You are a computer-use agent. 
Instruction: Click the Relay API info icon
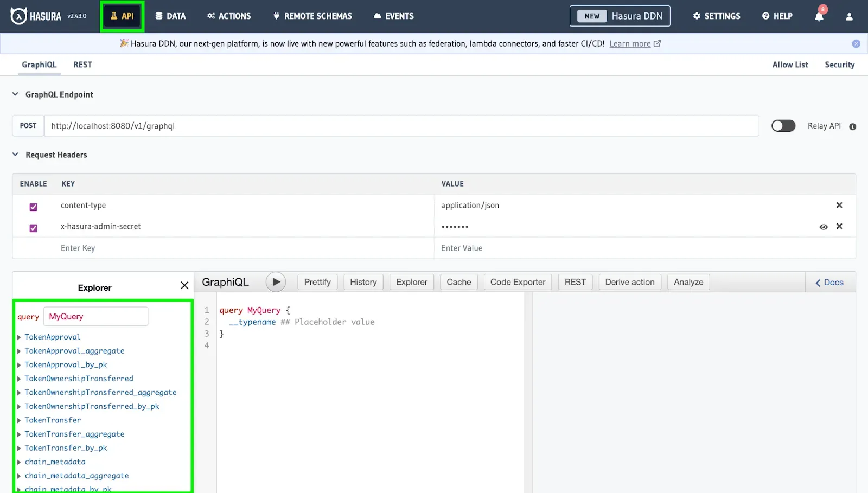(853, 127)
